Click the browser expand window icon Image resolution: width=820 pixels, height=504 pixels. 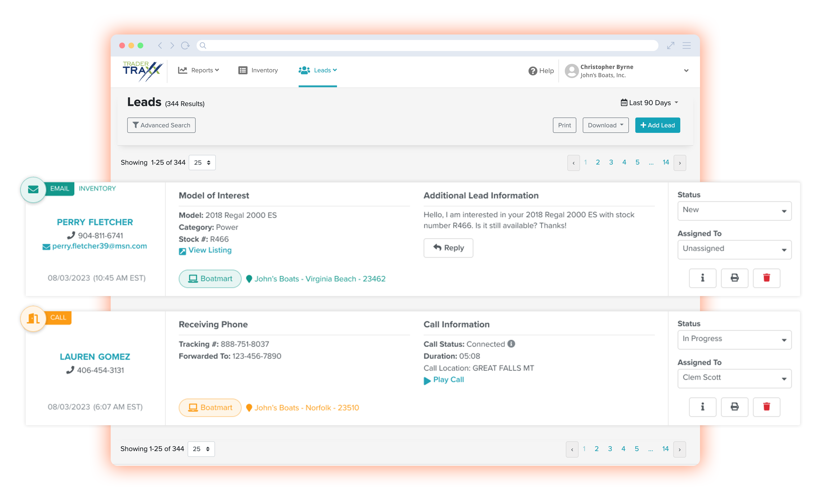tap(670, 45)
